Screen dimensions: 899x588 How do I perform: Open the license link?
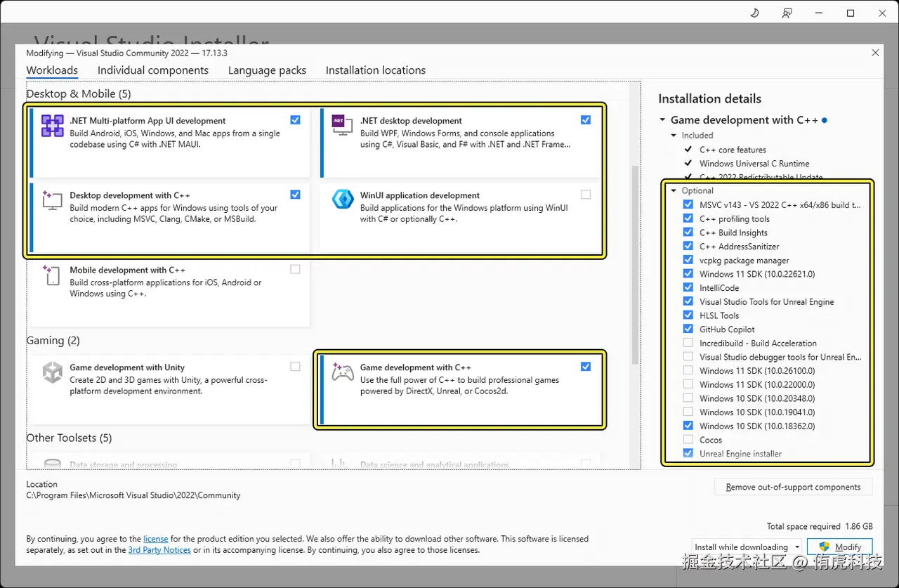[x=156, y=539]
